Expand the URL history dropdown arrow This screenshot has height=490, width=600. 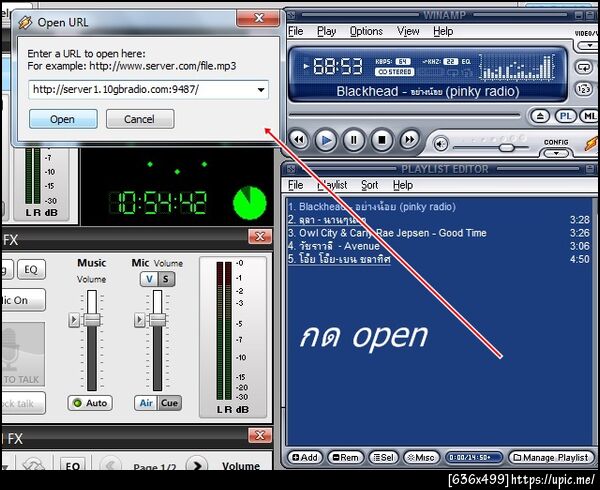[x=261, y=90]
